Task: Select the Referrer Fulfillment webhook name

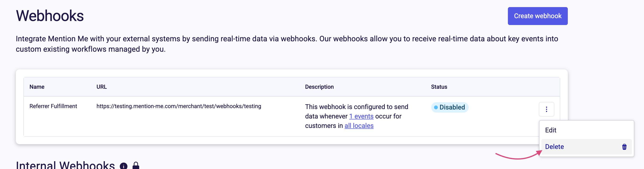Action: tap(53, 106)
